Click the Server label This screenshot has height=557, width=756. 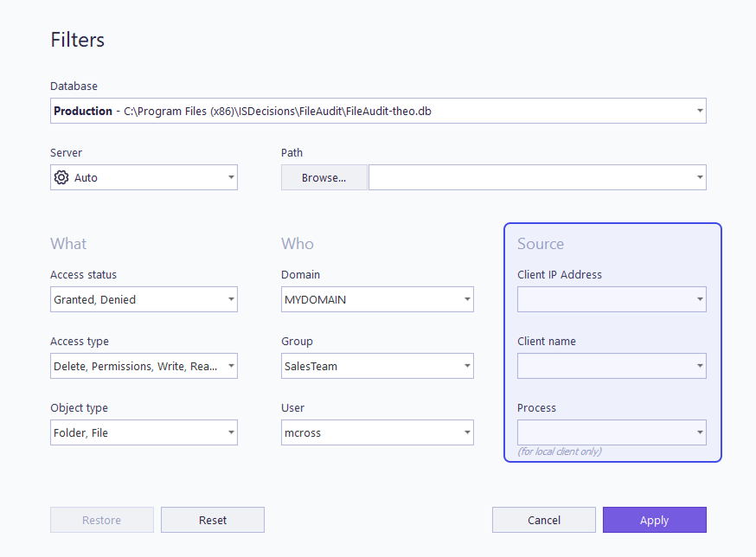66,152
